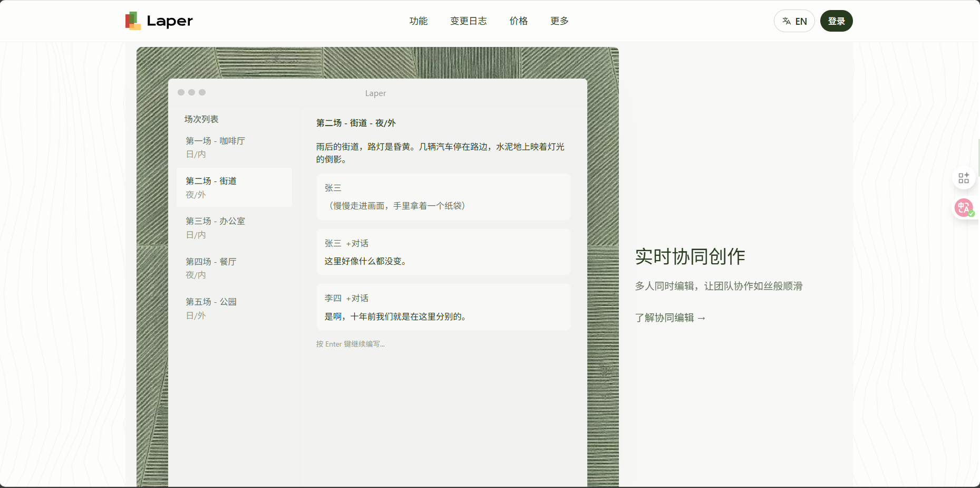Viewport: 980px width, 488px height.
Task: Select scene 第五场 - 公园
Action: coord(234,309)
